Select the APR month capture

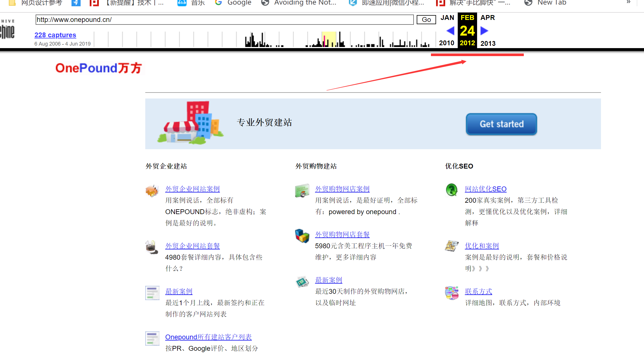point(488,18)
